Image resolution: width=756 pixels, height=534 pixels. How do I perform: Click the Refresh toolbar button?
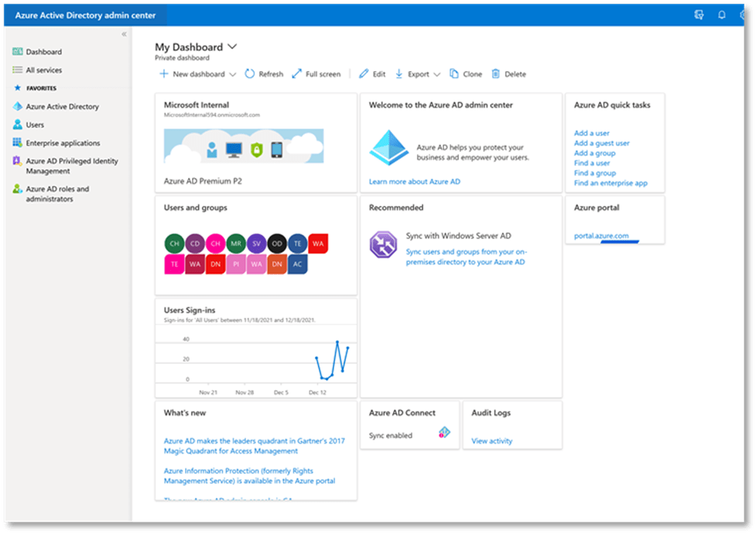(x=264, y=74)
